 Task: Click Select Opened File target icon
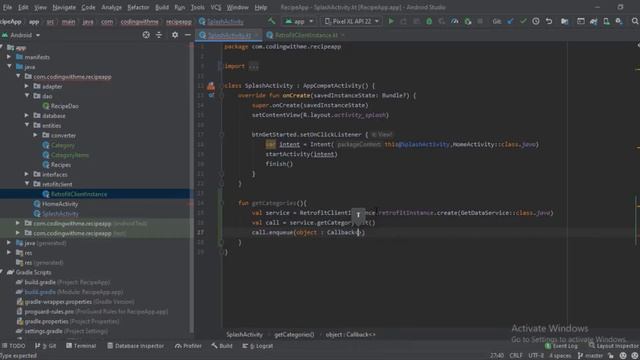(146, 35)
